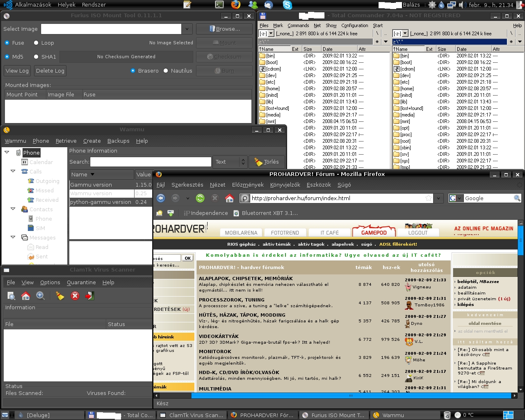The image size is (525, 420).
Task: Collapse the Phone node in Wammu tree
Action: point(7,152)
